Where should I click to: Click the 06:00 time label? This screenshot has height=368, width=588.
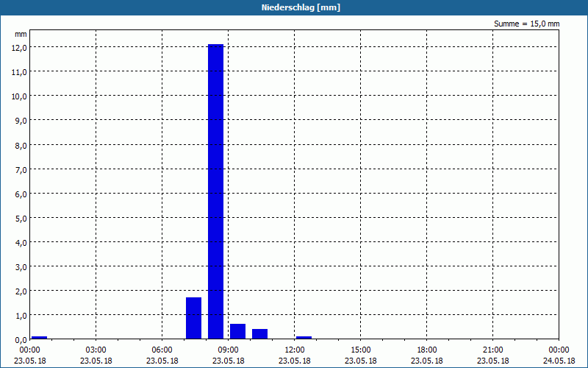point(162,350)
